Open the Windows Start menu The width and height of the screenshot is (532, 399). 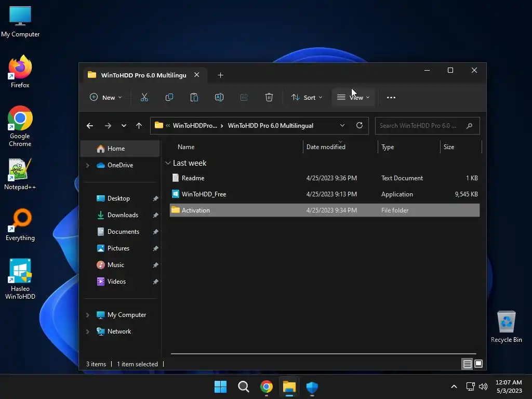(x=220, y=387)
